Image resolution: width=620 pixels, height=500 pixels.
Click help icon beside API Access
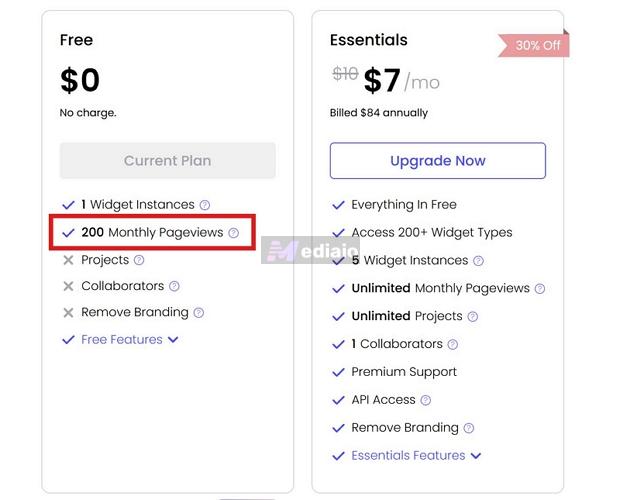426,401
